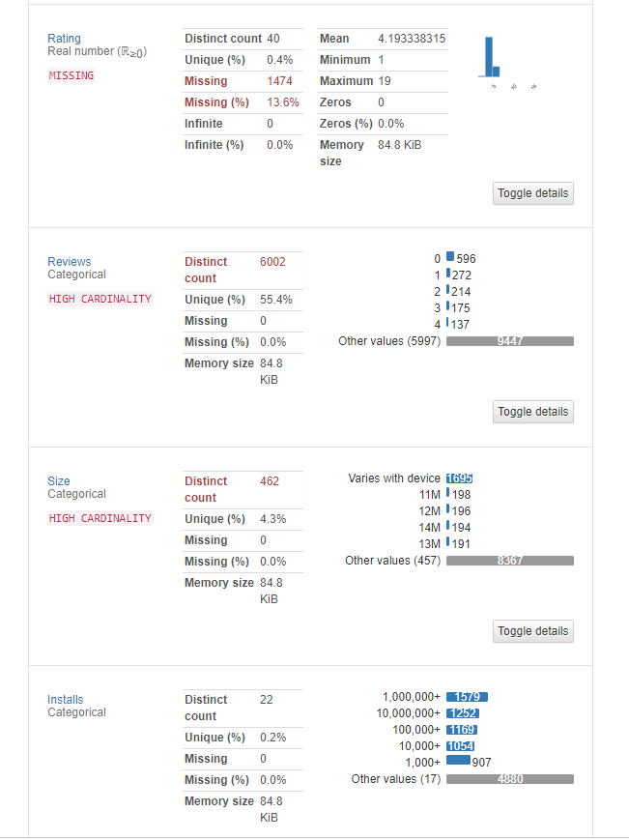Click the Installs 'Other values (17)' bar
The width and height of the screenshot is (629, 840).
[x=509, y=779]
